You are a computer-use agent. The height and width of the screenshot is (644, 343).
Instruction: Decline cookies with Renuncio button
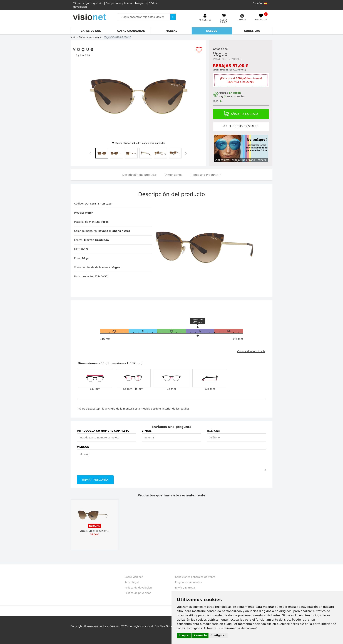[x=200, y=635]
